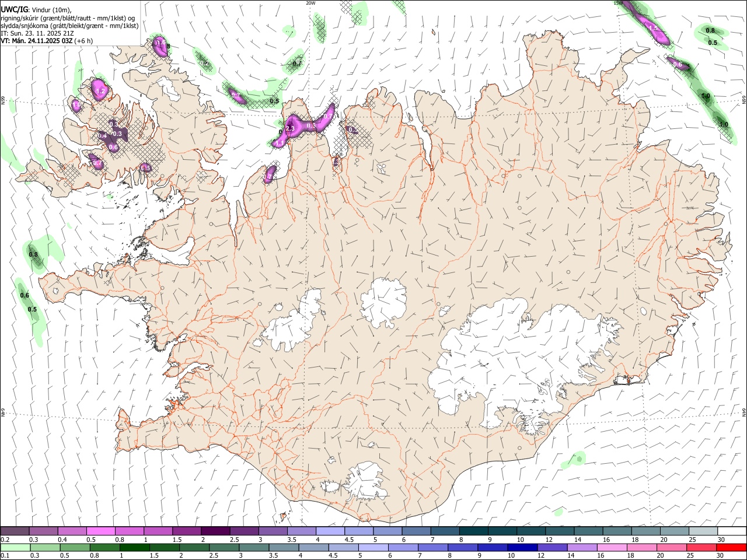
Task: Click the "0.8" value in the top-right corner
Action: [x=710, y=30]
